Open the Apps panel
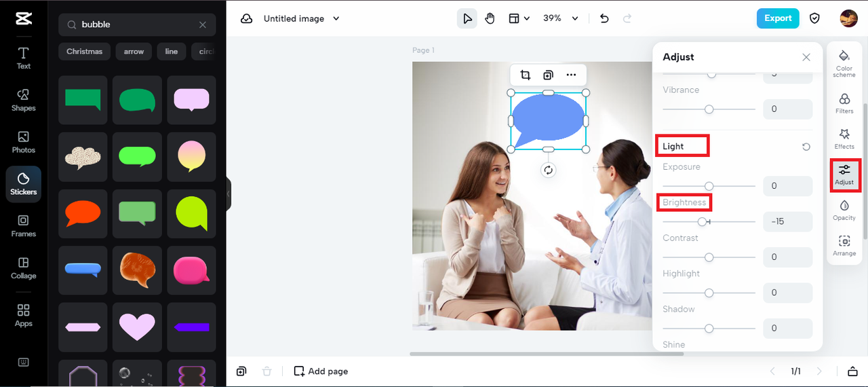The image size is (868, 387). click(x=24, y=316)
